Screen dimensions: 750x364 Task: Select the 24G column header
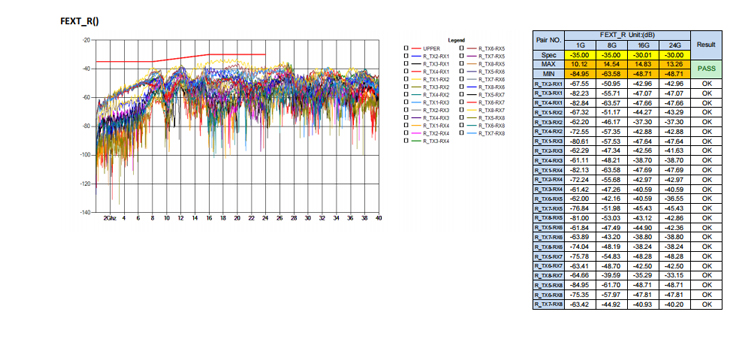pos(674,45)
